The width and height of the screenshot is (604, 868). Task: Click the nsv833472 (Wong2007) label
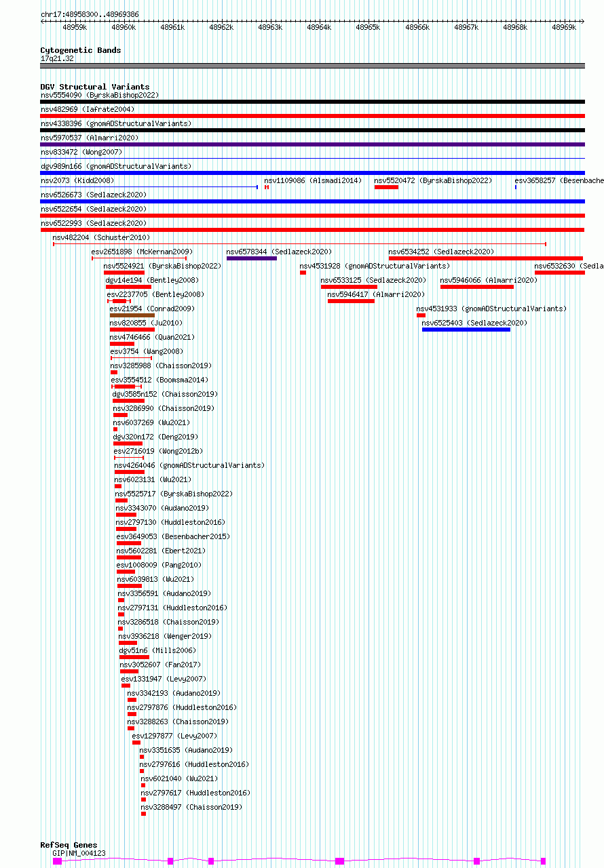[x=81, y=152]
